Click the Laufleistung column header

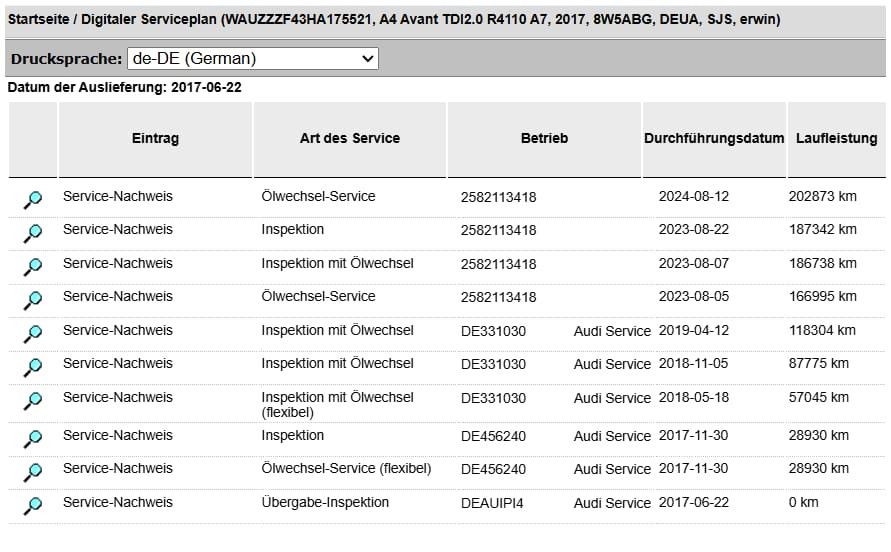click(836, 139)
